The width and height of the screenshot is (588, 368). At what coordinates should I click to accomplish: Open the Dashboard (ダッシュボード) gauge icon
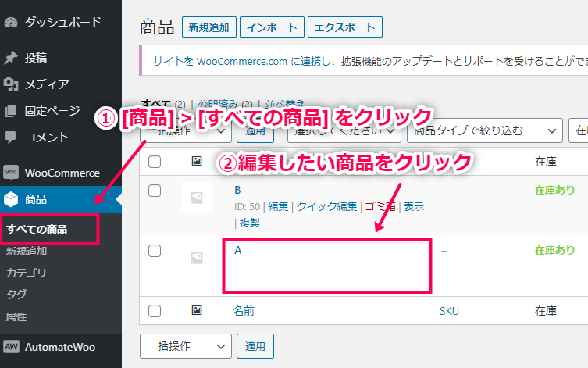pyautogui.click(x=11, y=23)
